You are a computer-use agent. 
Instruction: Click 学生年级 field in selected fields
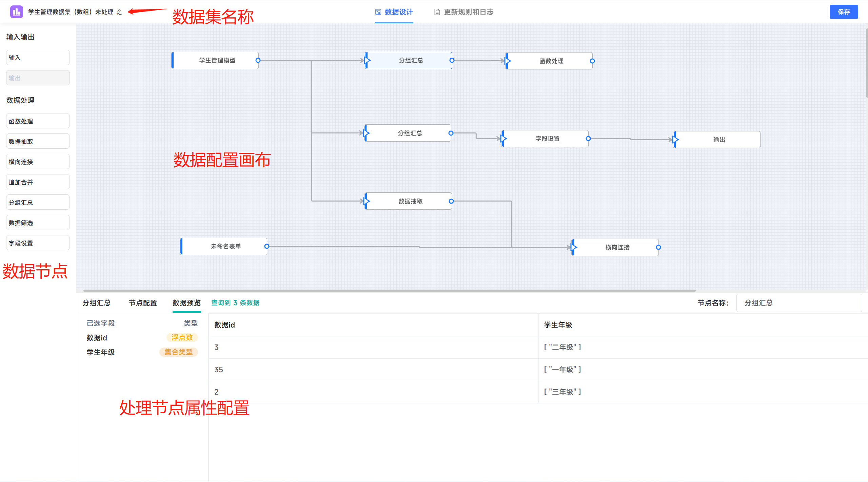pos(101,352)
